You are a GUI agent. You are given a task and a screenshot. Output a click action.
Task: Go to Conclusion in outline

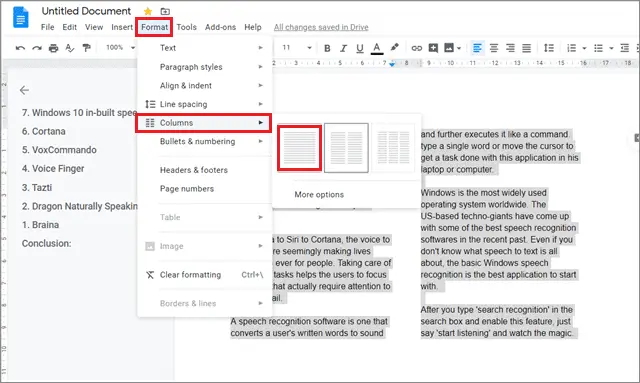point(47,244)
